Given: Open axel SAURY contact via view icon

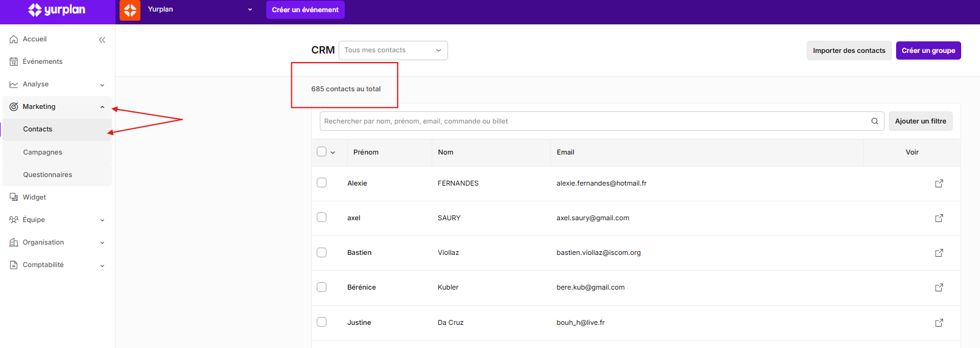Looking at the screenshot, I should pyautogui.click(x=939, y=218).
